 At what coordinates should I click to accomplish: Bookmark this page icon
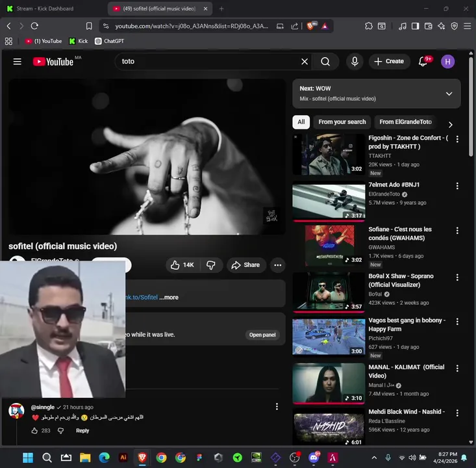pos(89,26)
